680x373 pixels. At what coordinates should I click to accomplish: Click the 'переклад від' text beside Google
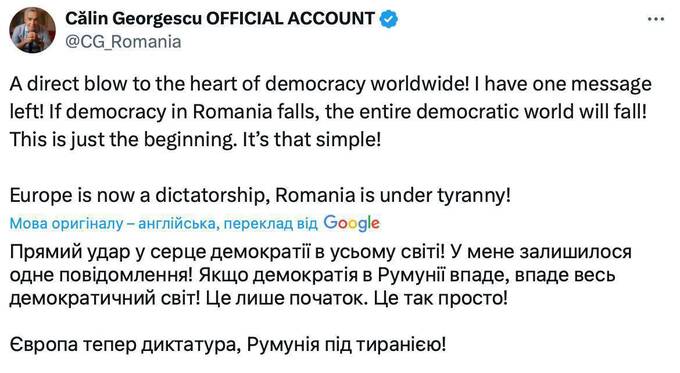pos(271,223)
